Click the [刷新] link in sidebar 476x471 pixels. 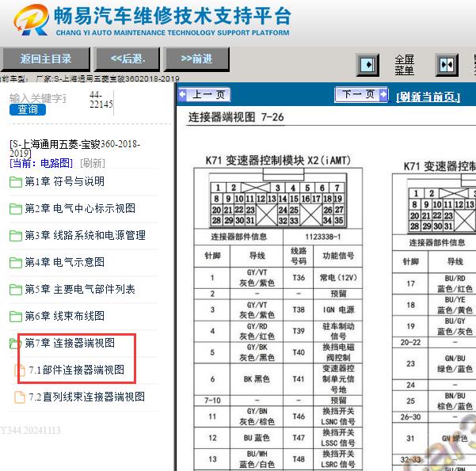click(x=93, y=163)
